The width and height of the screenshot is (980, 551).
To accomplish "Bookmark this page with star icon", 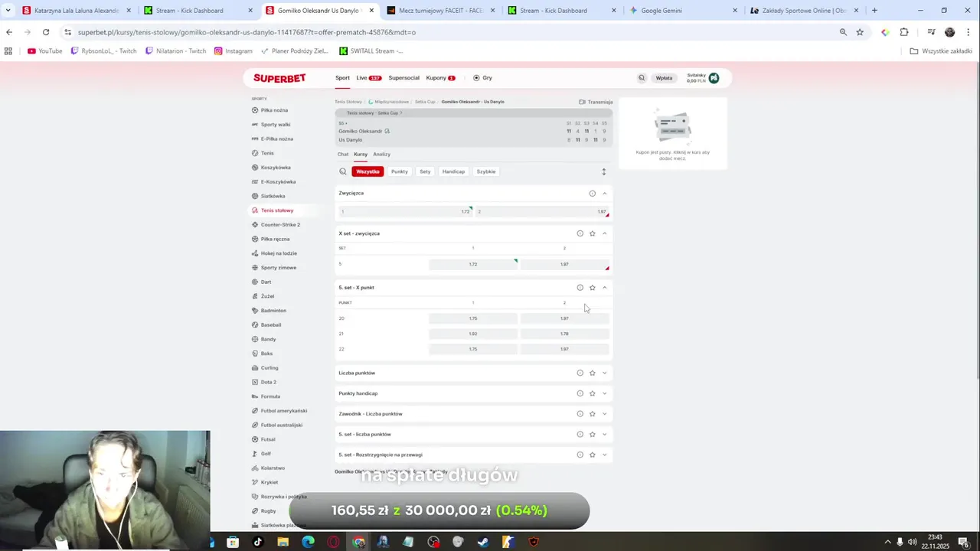I will click(x=860, y=32).
